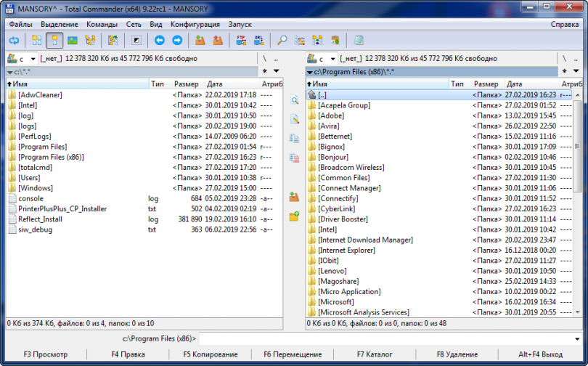
Task: Sort left panel by Дата column header
Action: click(x=232, y=84)
